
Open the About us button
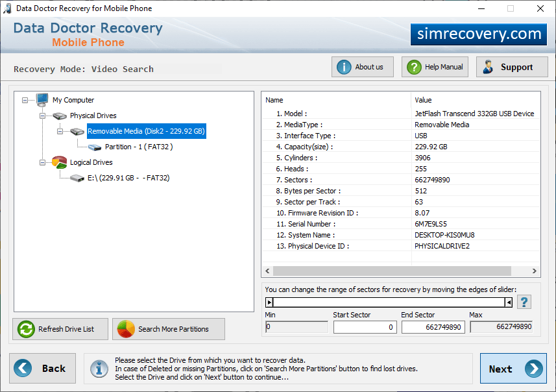(x=363, y=67)
